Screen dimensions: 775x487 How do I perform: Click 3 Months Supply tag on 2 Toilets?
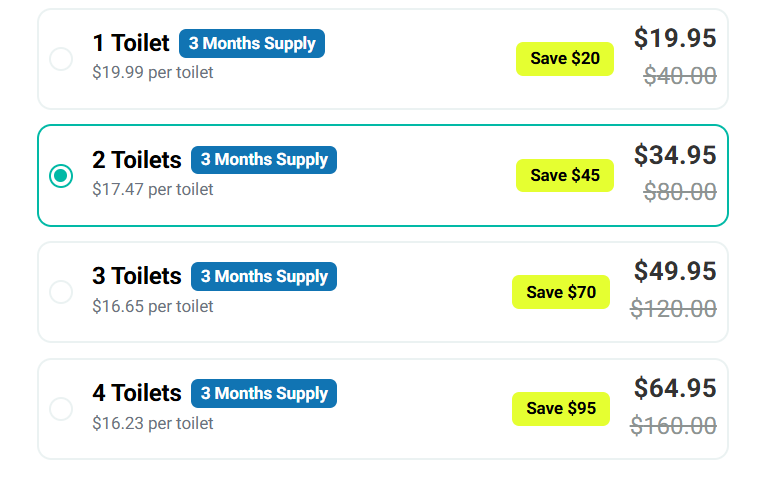264,160
